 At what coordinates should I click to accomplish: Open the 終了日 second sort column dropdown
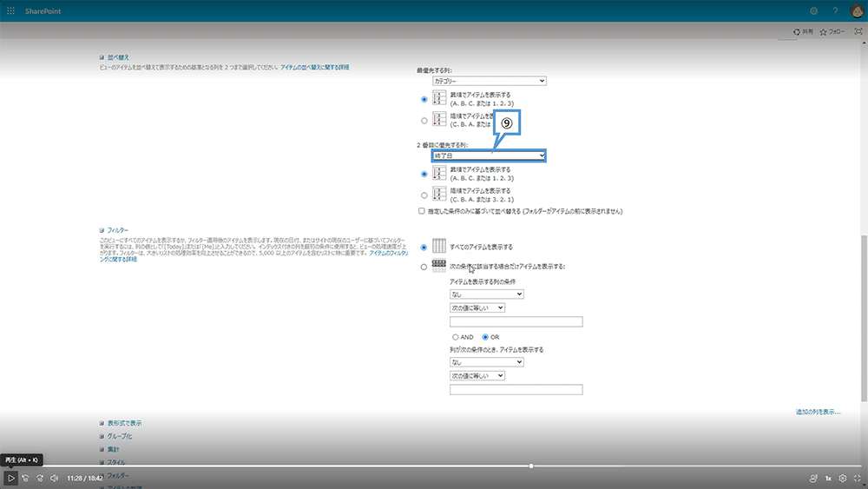click(490, 155)
